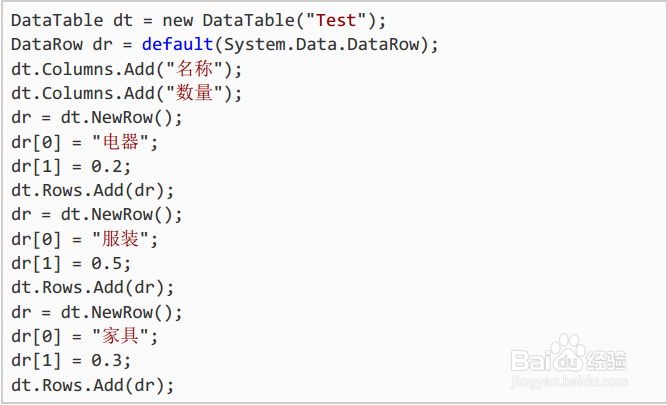The height and width of the screenshot is (405, 667).
Task: Click the third dt.NewRow() line
Action: pyautogui.click(x=97, y=313)
